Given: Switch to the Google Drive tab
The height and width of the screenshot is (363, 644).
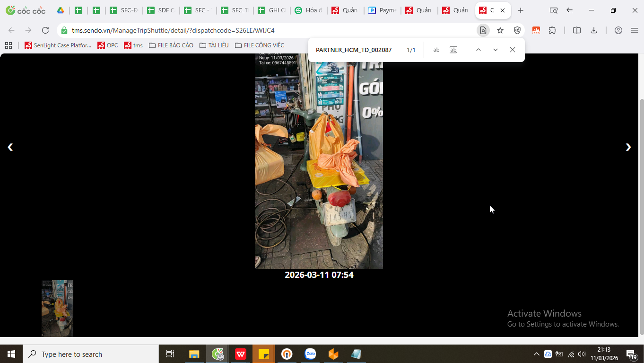Looking at the screenshot, I should 61,10.
